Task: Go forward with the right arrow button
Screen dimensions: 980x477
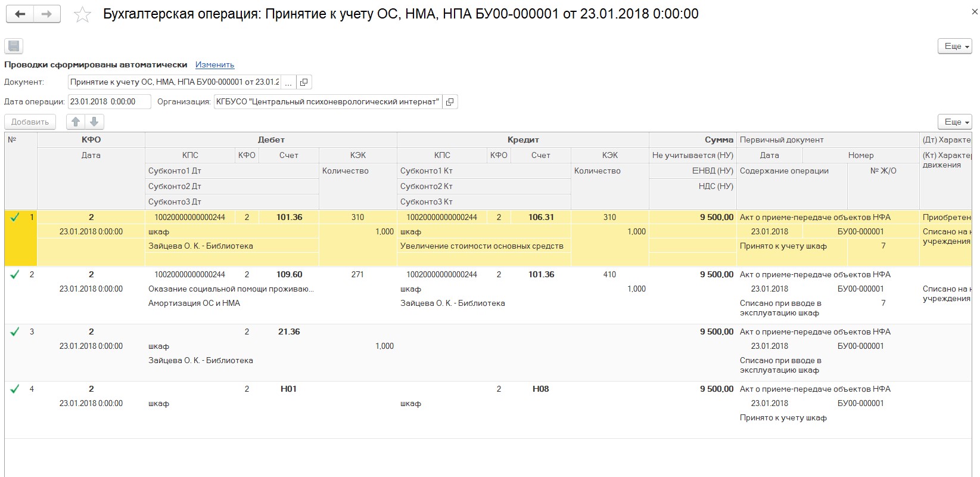Action: click(47, 14)
